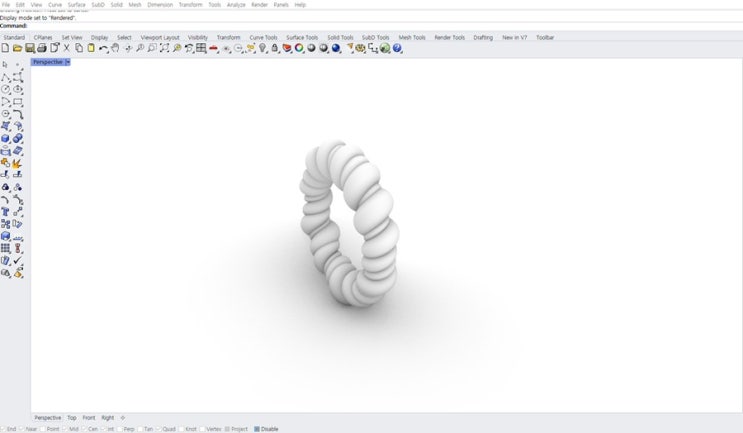743x433 pixels.
Task: Click the Explode icon in sidebar
Action: click(x=17, y=163)
